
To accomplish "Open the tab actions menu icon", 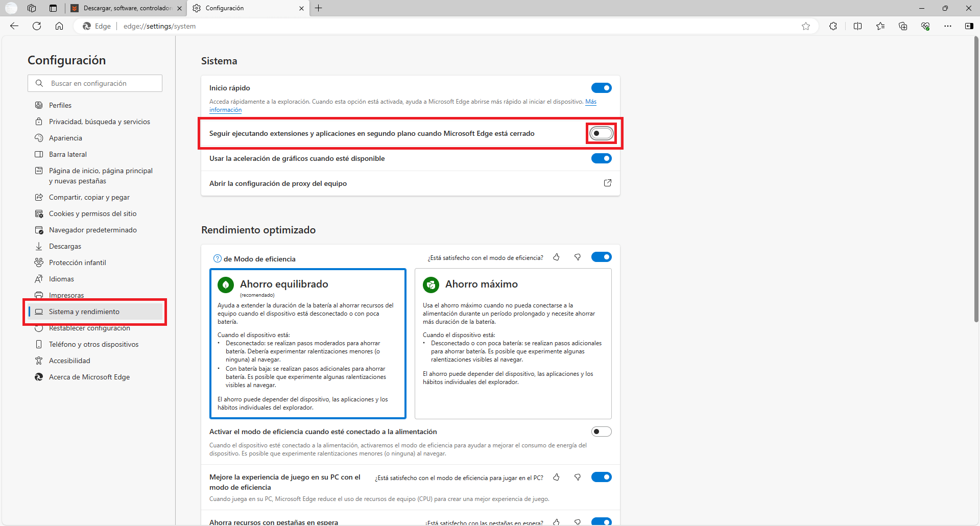I will coord(53,8).
